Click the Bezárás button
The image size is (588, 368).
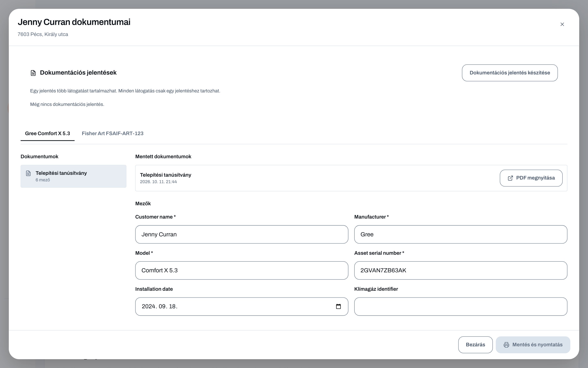[x=475, y=345]
